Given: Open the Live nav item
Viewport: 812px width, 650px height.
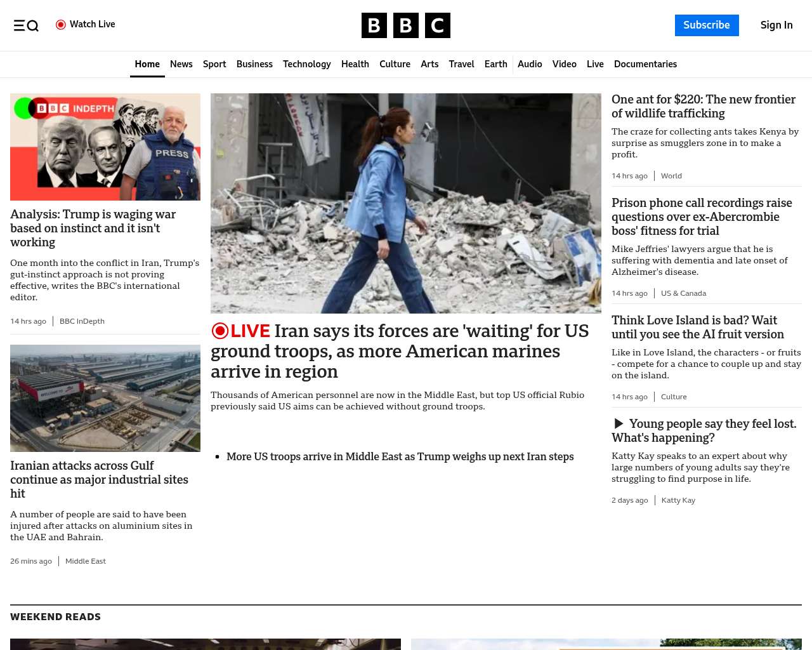Looking at the screenshot, I should point(595,64).
